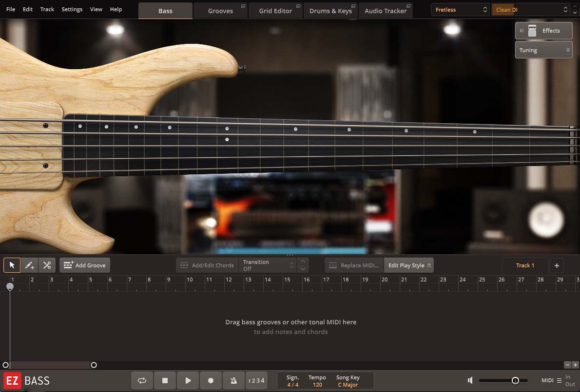This screenshot has height=392, width=580.
Task: Select the scissors cut tool
Action: (47, 265)
